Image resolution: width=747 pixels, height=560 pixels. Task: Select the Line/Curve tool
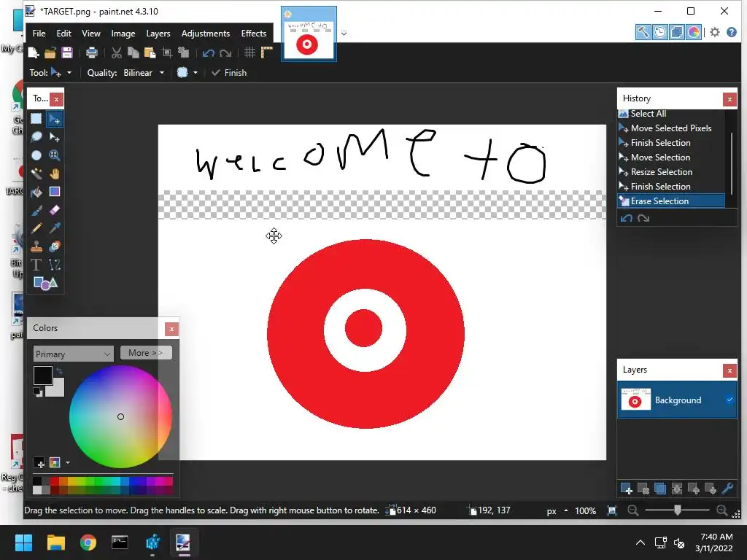pyautogui.click(x=54, y=265)
